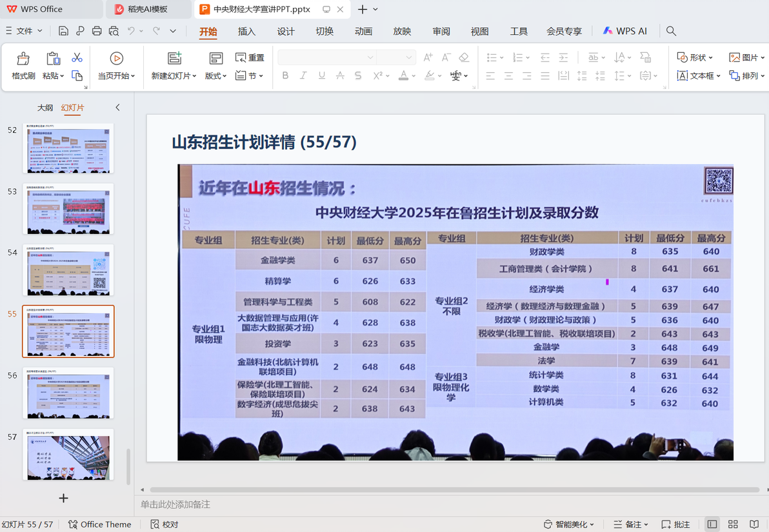Click the Print icon in quick toolbar
Image resolution: width=769 pixels, height=532 pixels.
(x=97, y=31)
